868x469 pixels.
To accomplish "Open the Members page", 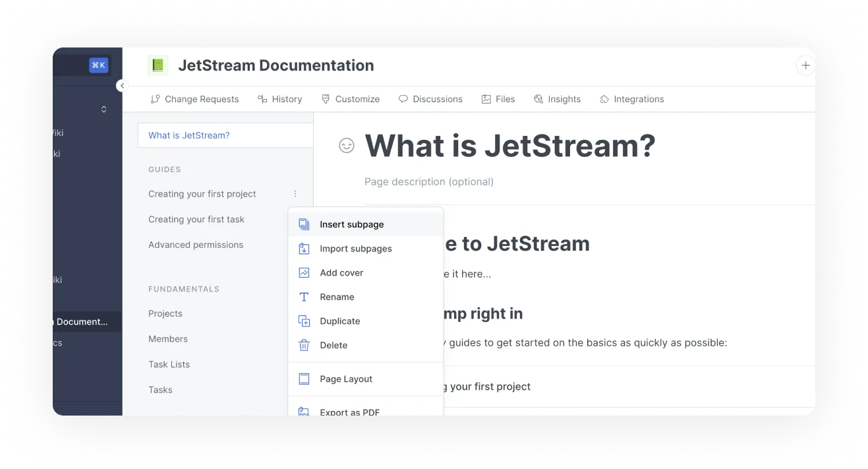I will coord(168,339).
